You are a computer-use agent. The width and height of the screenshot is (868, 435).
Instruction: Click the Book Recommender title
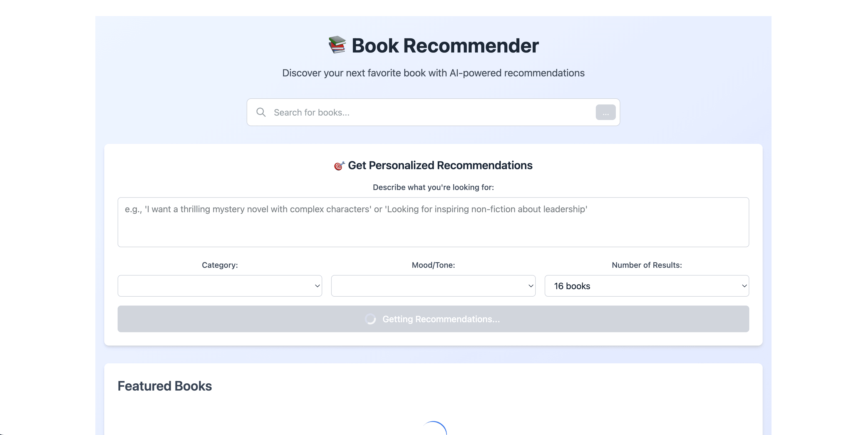(x=445, y=46)
